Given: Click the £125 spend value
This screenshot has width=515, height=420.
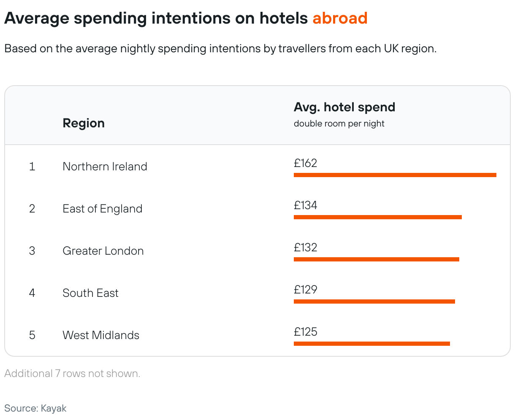Looking at the screenshot, I should coord(305,332).
